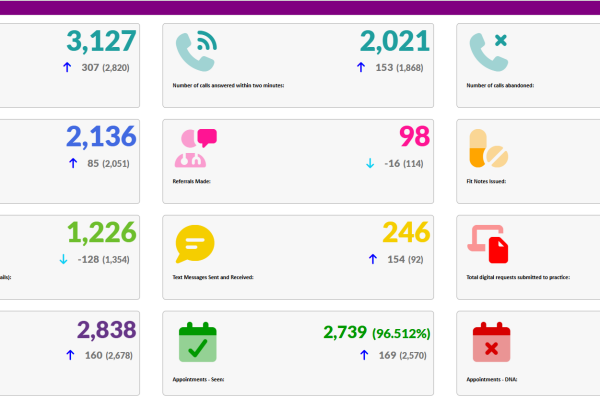Click the 'Appointments - Seen' label
The image size is (600, 400).
(198, 379)
